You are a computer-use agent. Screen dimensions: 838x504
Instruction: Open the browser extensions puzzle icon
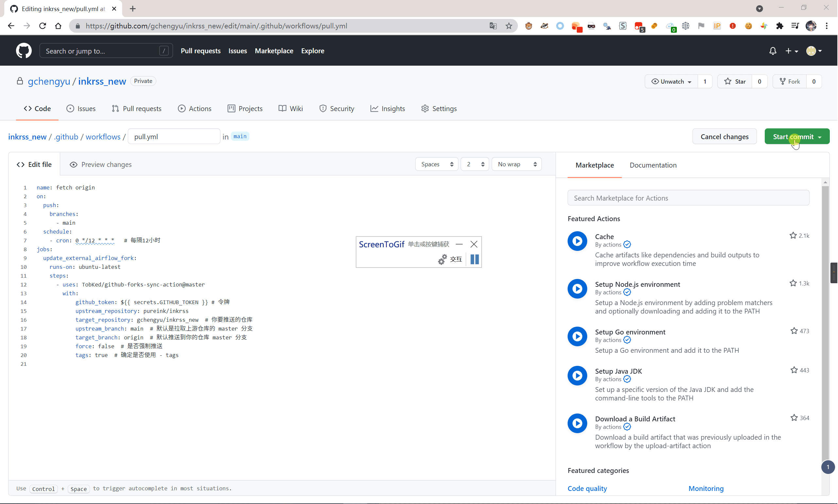(x=779, y=26)
